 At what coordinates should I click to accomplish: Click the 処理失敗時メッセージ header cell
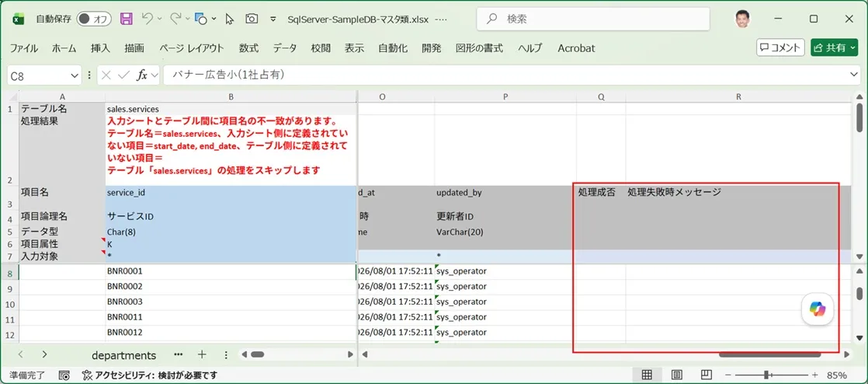[x=738, y=198]
